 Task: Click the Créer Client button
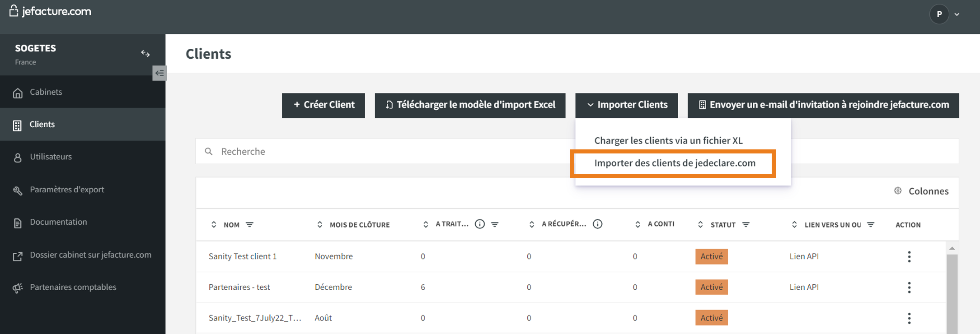[324, 105]
